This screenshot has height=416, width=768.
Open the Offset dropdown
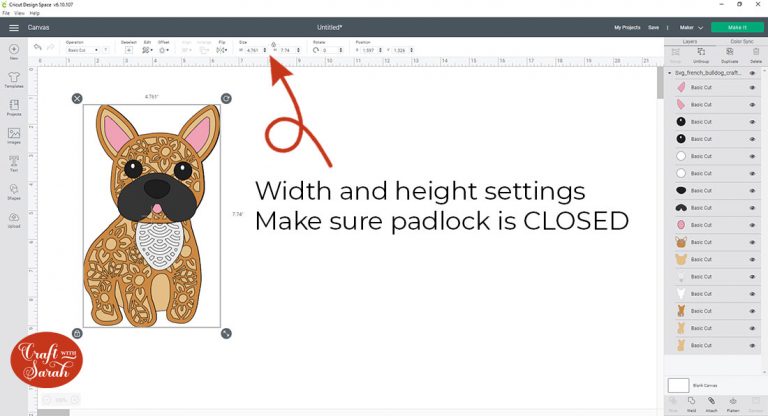[164, 50]
